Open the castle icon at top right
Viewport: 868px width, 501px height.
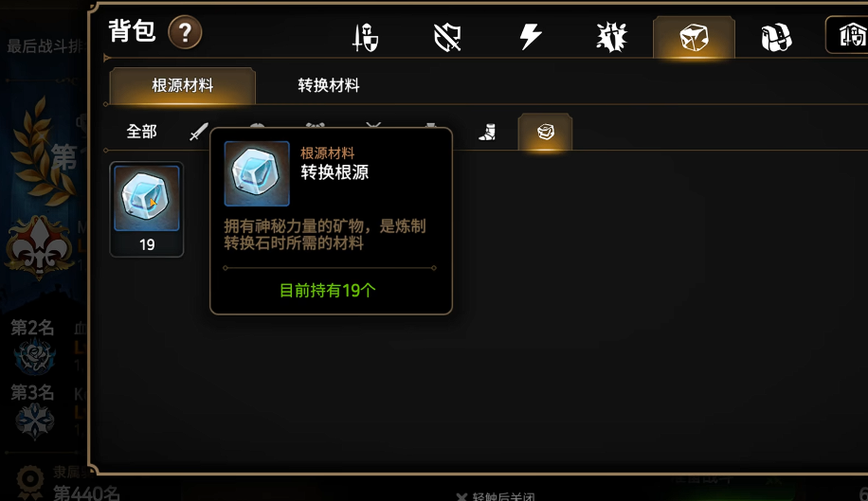coord(852,37)
